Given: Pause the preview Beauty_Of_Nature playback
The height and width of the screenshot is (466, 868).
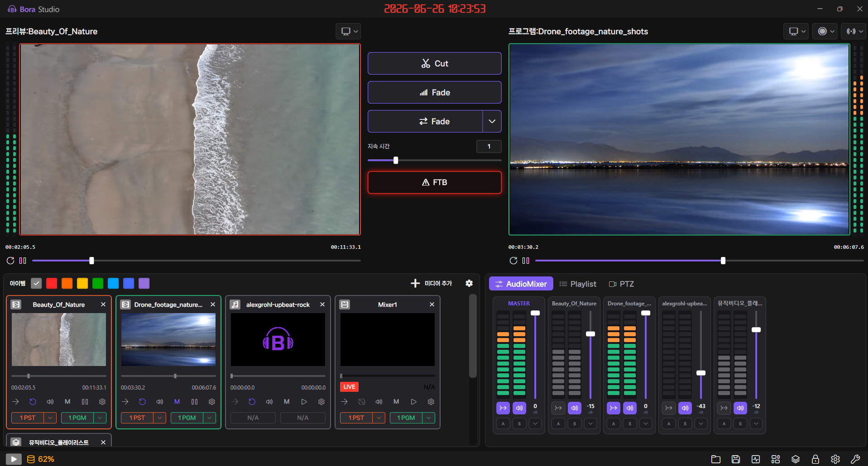Looking at the screenshot, I should [23, 261].
